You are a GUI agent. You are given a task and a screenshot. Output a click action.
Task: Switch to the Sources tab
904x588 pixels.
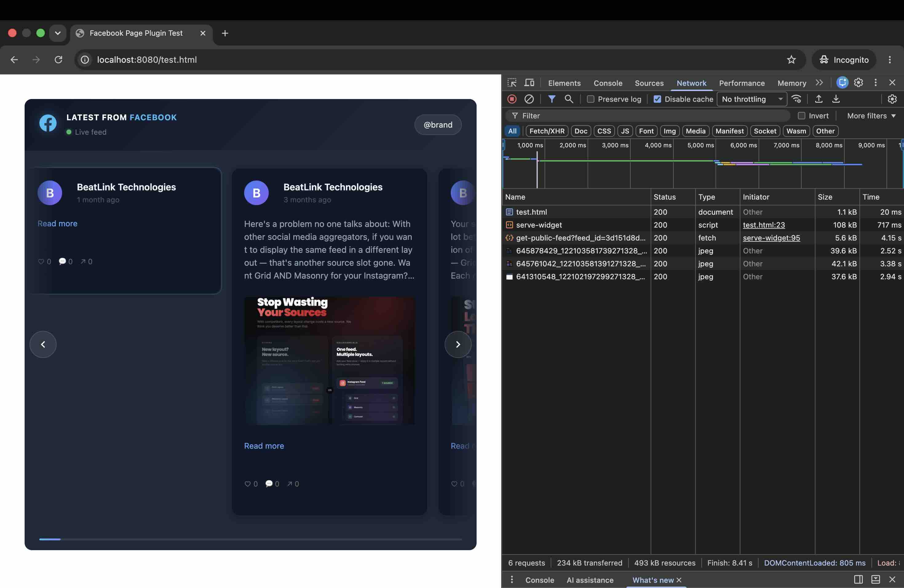coord(649,83)
